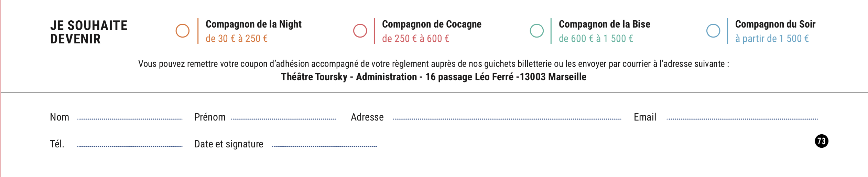Viewport: 868px width, 177px height.
Task: Click the red 'de 250 € à 600 €' text
Action: (x=415, y=39)
